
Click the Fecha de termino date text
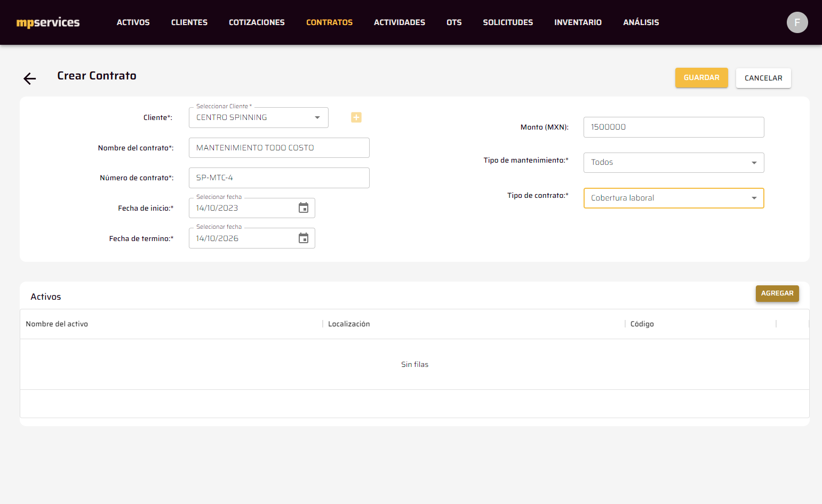tap(217, 238)
